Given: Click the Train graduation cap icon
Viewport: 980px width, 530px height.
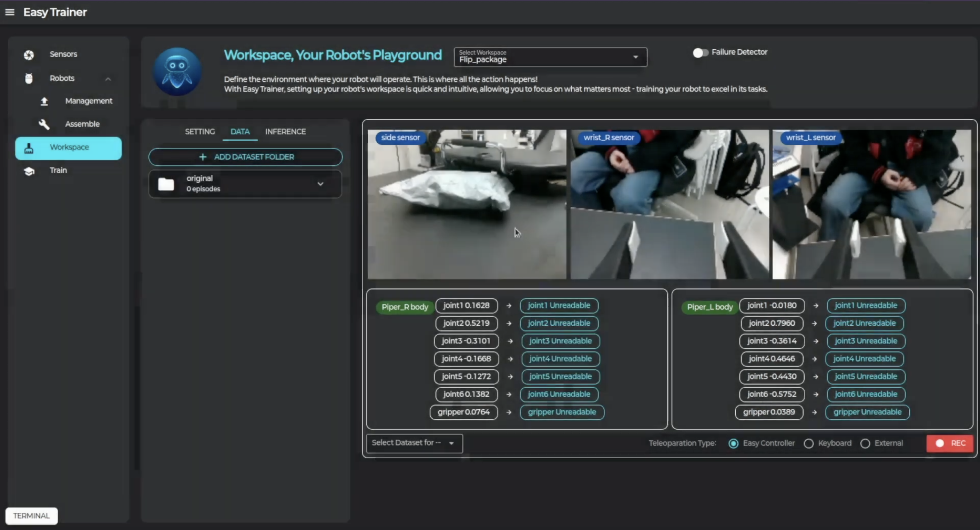Looking at the screenshot, I should [29, 171].
